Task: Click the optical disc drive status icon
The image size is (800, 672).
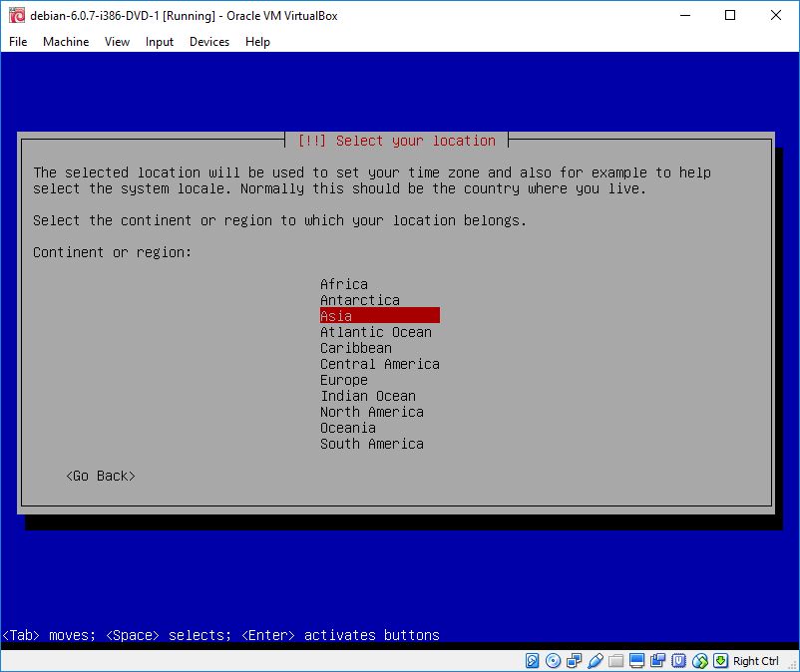Action: [x=553, y=661]
